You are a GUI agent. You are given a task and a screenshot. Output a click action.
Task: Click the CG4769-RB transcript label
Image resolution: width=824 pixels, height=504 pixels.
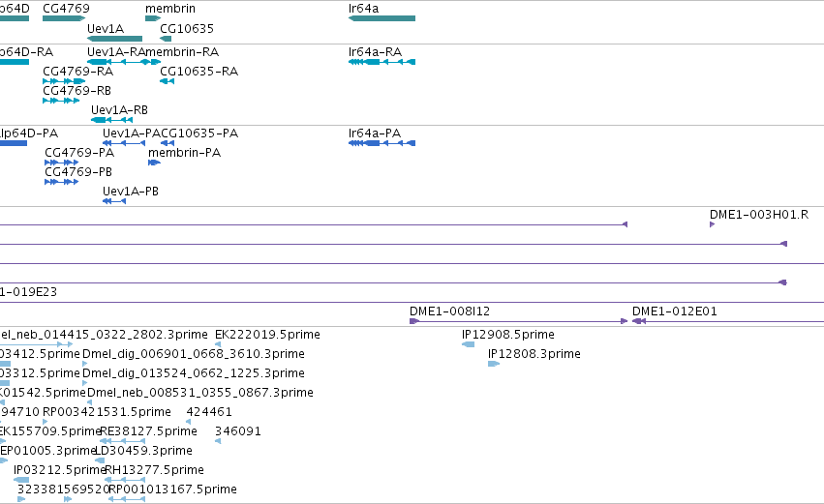pos(76,91)
